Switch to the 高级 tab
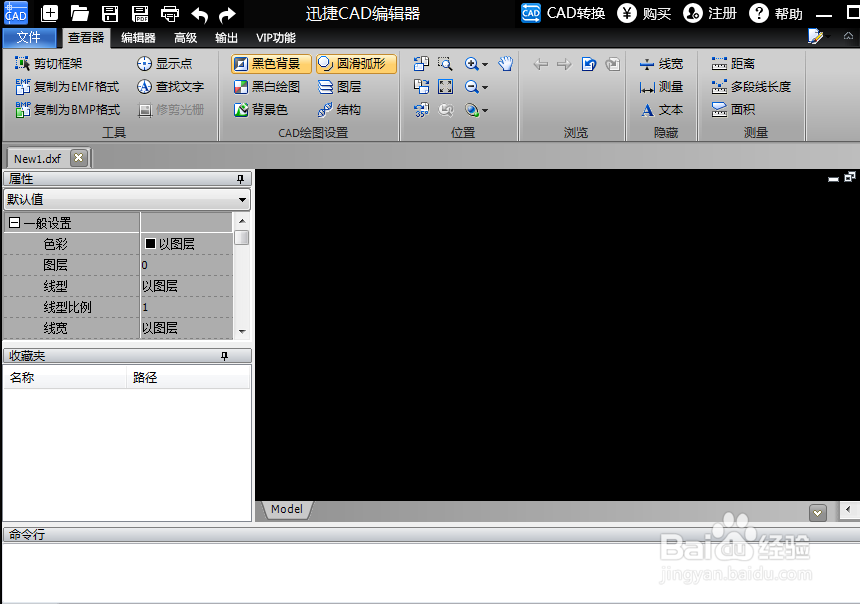Viewport: 860px width, 604px height. click(185, 37)
